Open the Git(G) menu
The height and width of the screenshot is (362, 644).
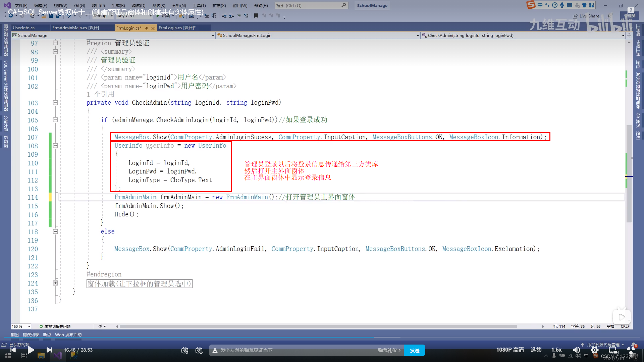pyautogui.click(x=79, y=5)
